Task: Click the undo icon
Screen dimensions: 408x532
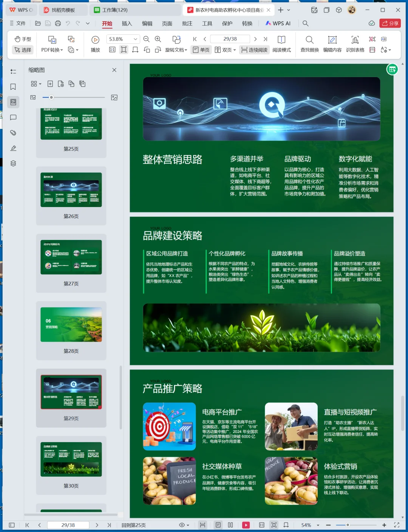Action: click(x=68, y=23)
